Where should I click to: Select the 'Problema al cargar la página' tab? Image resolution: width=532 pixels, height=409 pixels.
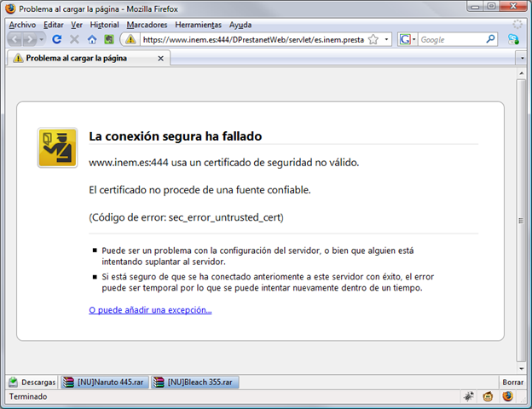(88, 58)
